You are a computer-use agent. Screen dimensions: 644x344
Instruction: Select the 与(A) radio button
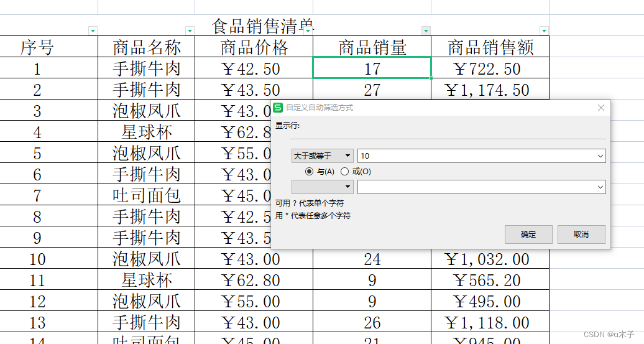tap(310, 172)
